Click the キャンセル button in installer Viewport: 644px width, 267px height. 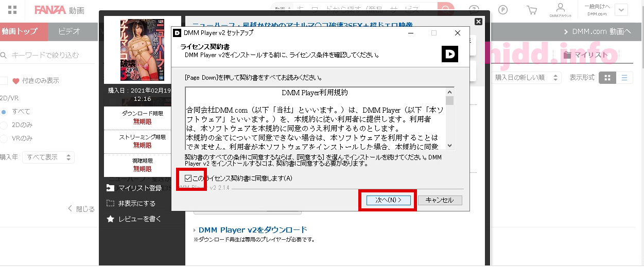tap(440, 200)
